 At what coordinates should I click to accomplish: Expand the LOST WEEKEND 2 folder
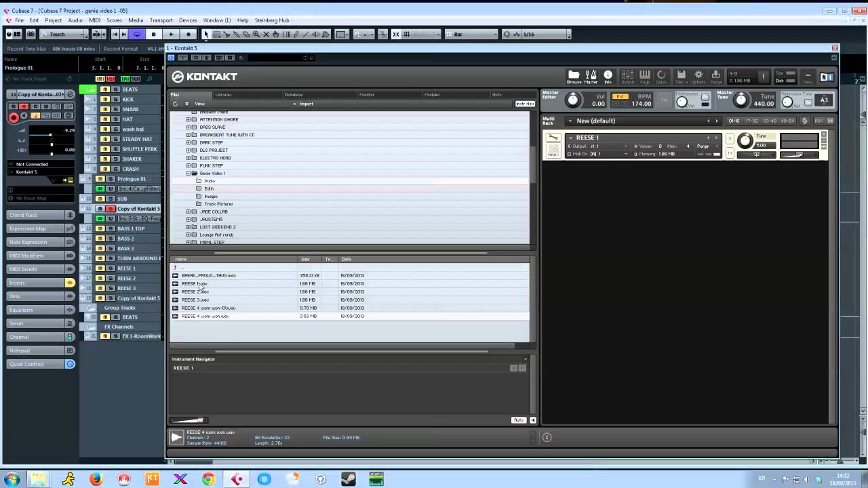coord(189,227)
